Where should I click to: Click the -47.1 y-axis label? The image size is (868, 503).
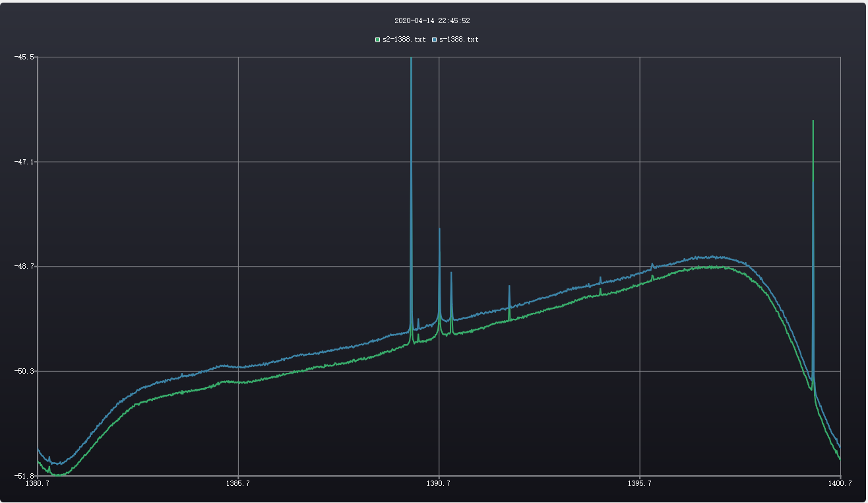pos(24,162)
